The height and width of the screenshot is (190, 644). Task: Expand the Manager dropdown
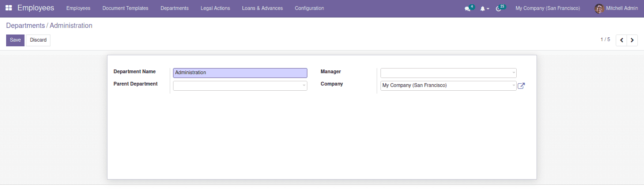click(513, 73)
